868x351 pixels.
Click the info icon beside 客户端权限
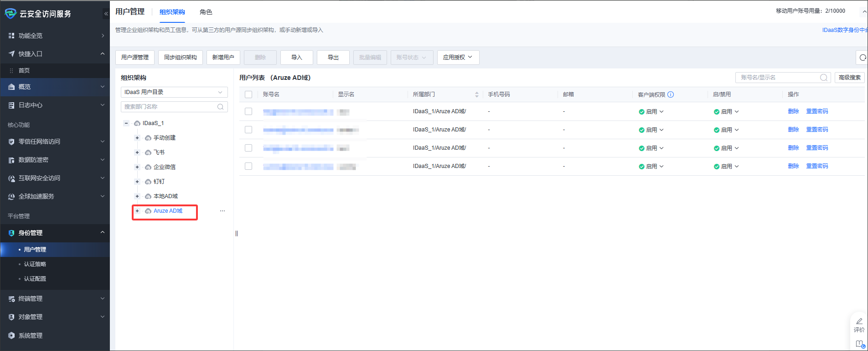[x=671, y=94]
